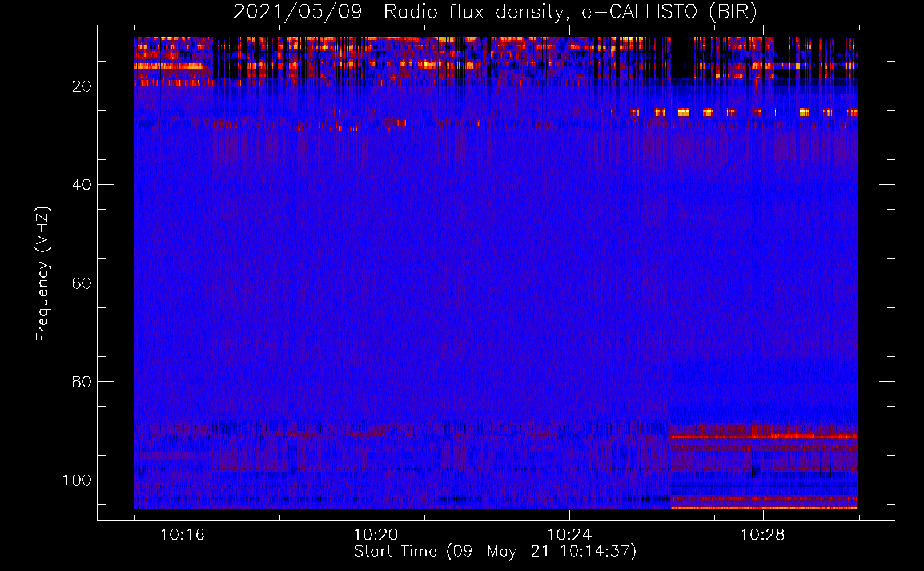
Task: Click the '20' frequency tick label
Action: click(x=82, y=86)
